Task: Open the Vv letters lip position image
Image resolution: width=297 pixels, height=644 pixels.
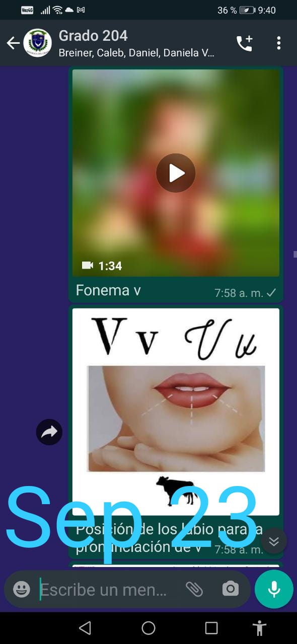Action: click(176, 412)
